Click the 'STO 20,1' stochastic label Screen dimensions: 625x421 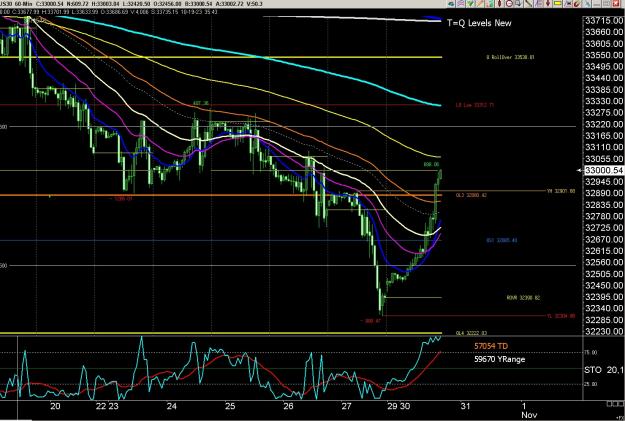pyautogui.click(x=604, y=370)
